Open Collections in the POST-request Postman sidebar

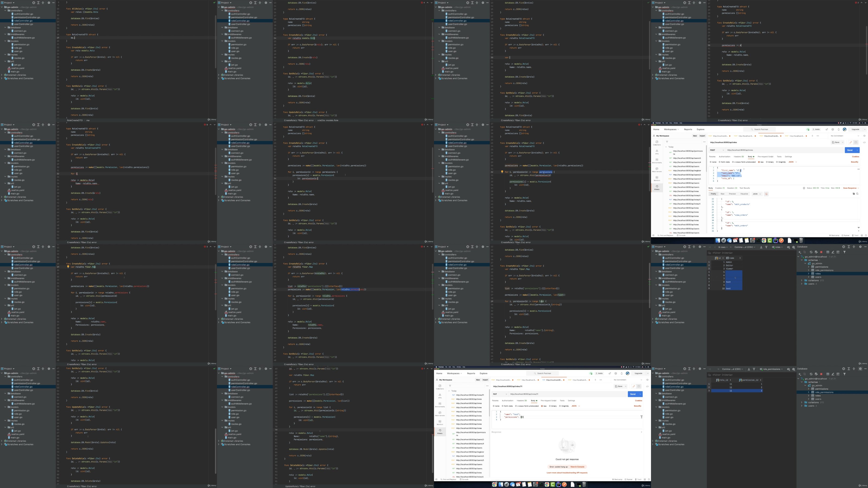click(657, 143)
